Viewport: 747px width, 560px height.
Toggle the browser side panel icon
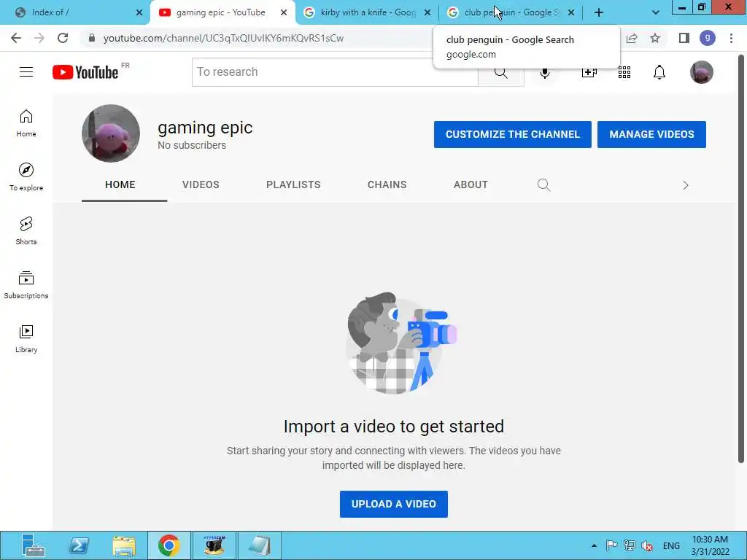tap(684, 38)
